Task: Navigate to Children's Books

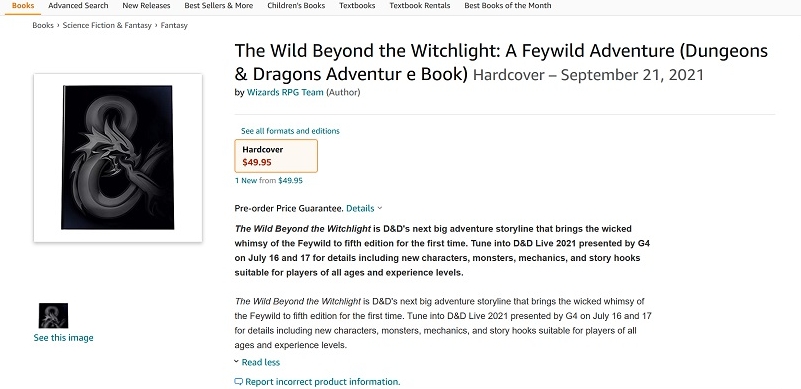Action: tap(296, 6)
